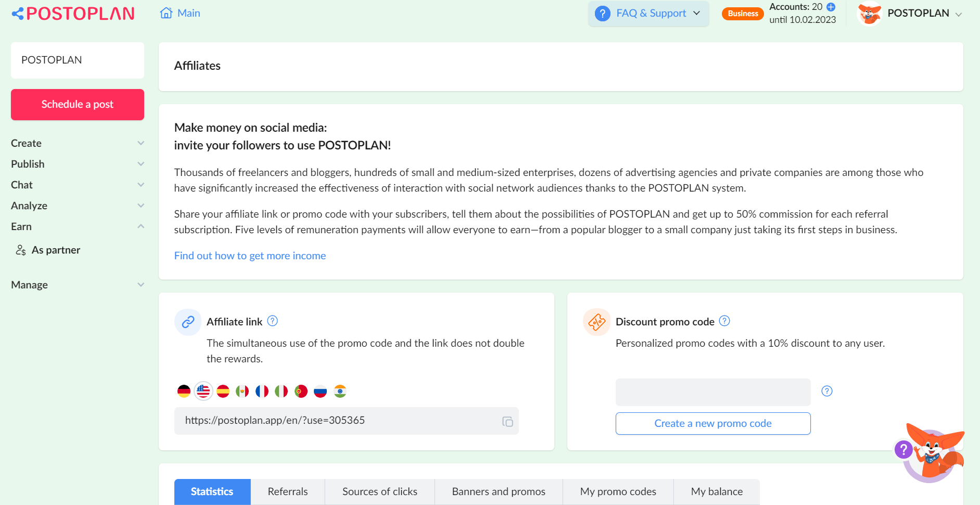Open the Affiliate link help tooltip icon
Viewport: 980px width, 505px height.
tap(272, 321)
